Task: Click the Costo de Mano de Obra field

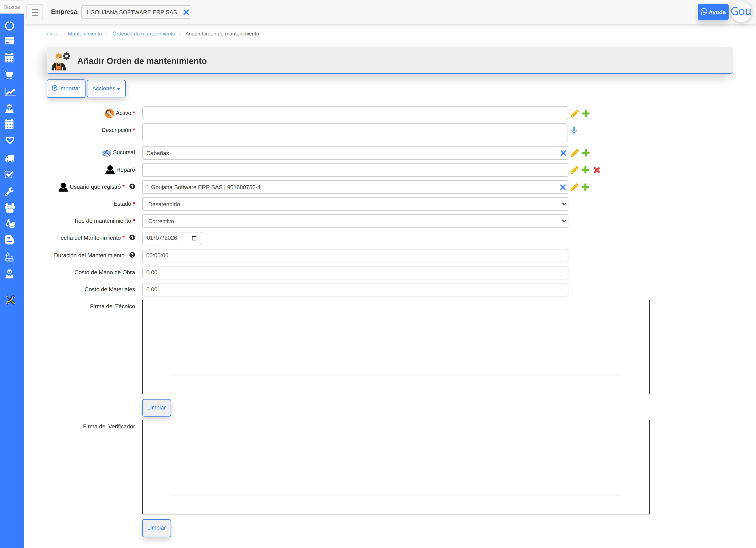Action: [x=355, y=273]
